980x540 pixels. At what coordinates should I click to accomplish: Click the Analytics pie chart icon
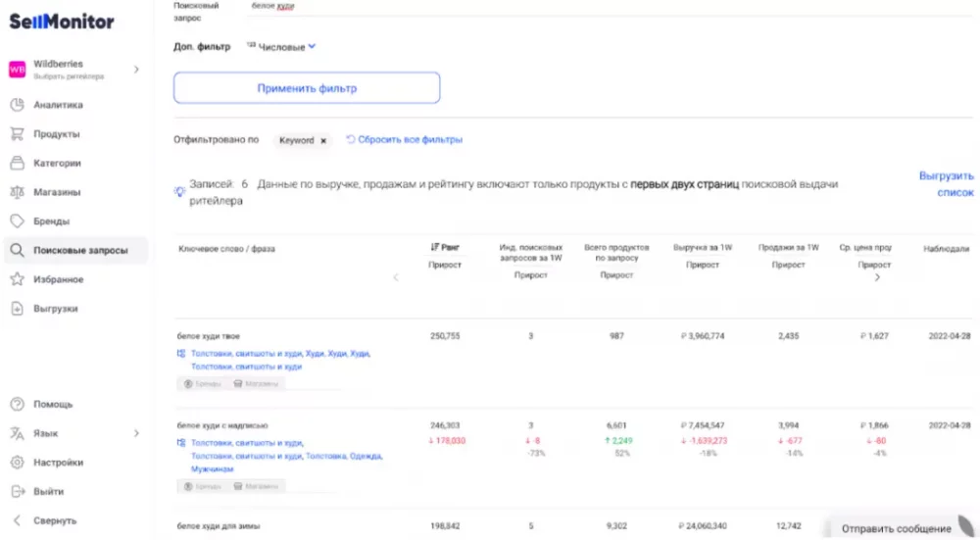[x=17, y=105]
